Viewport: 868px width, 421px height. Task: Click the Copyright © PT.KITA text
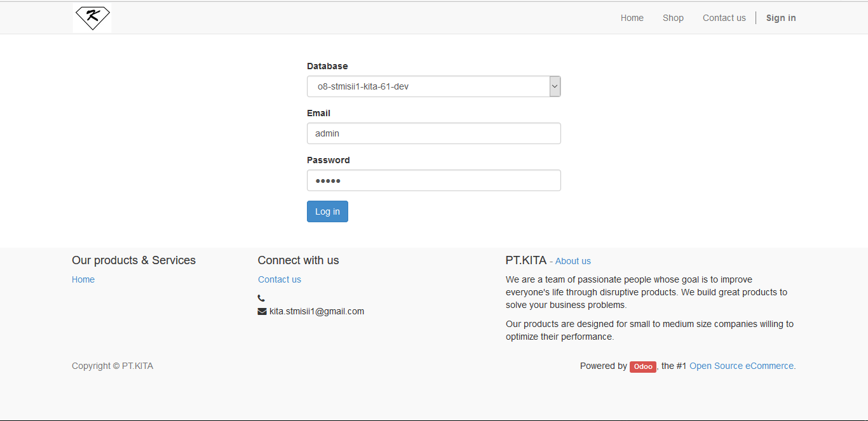coord(112,366)
